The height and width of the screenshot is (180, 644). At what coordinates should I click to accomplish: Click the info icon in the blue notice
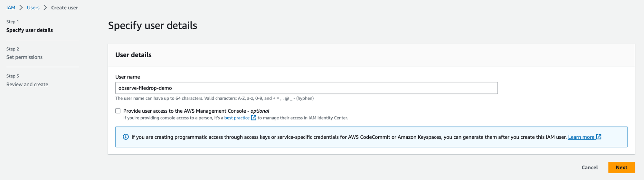click(126, 137)
